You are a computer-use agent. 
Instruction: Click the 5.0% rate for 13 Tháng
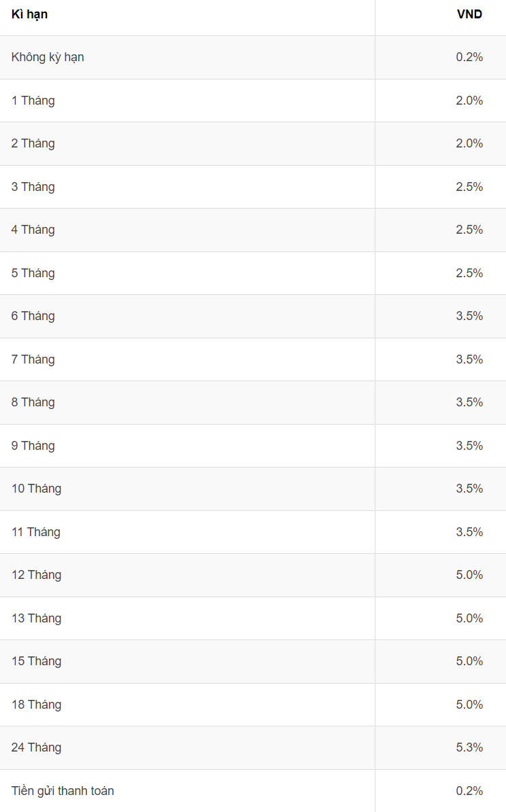pos(469,618)
